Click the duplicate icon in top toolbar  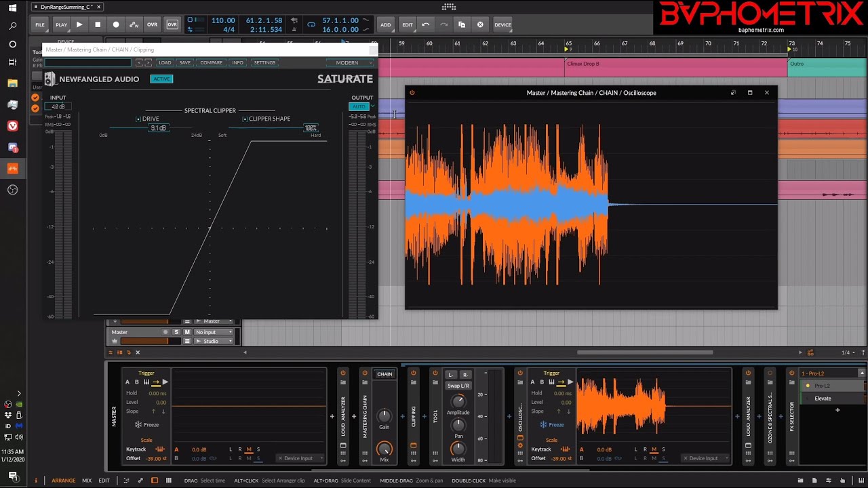point(462,24)
